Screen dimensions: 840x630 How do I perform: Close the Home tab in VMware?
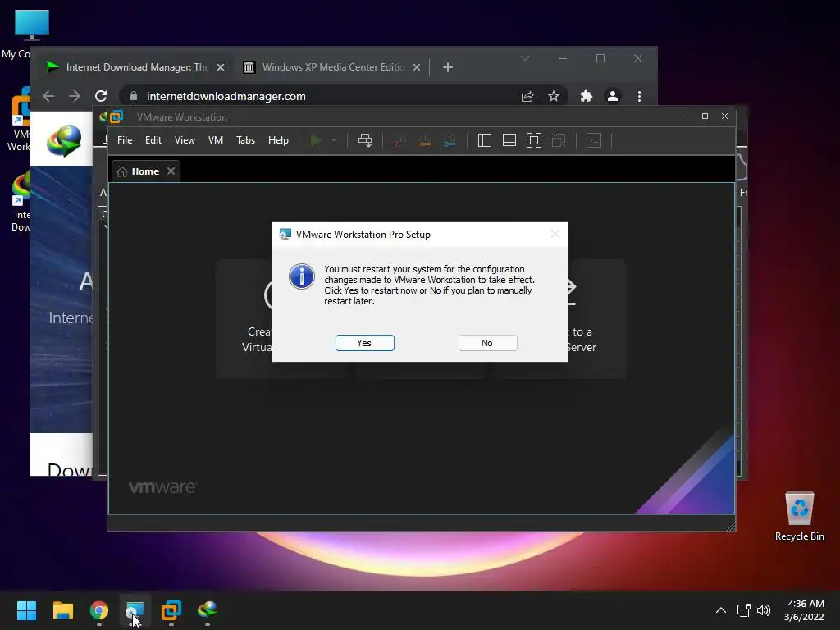(171, 171)
